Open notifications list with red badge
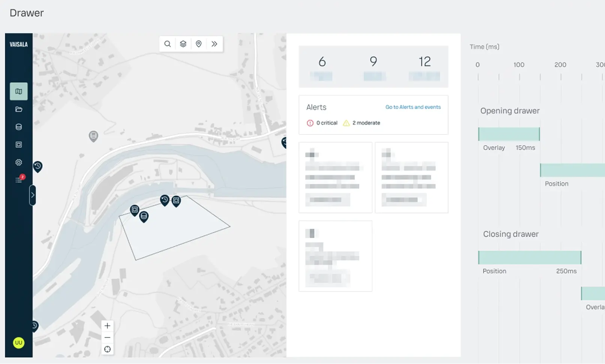 [x=19, y=180]
